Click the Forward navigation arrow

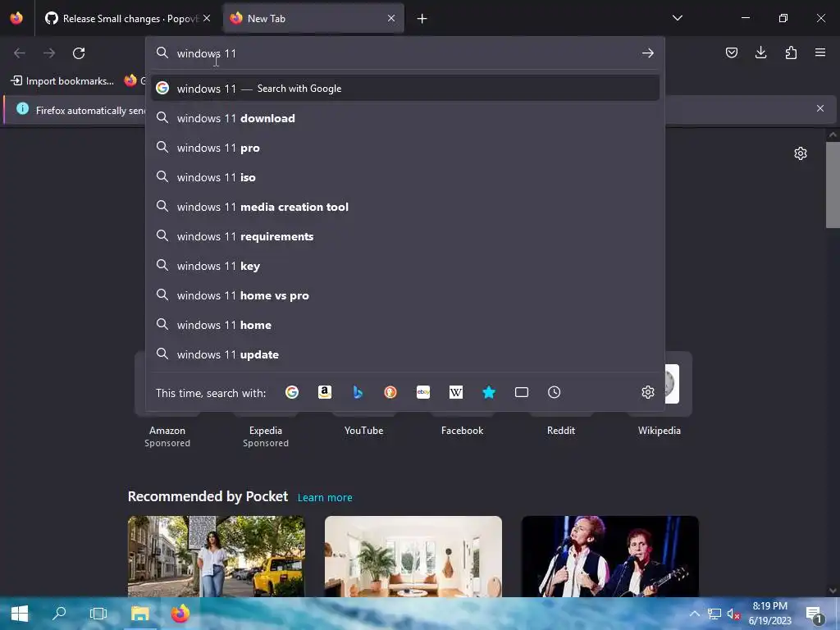pyautogui.click(x=49, y=53)
